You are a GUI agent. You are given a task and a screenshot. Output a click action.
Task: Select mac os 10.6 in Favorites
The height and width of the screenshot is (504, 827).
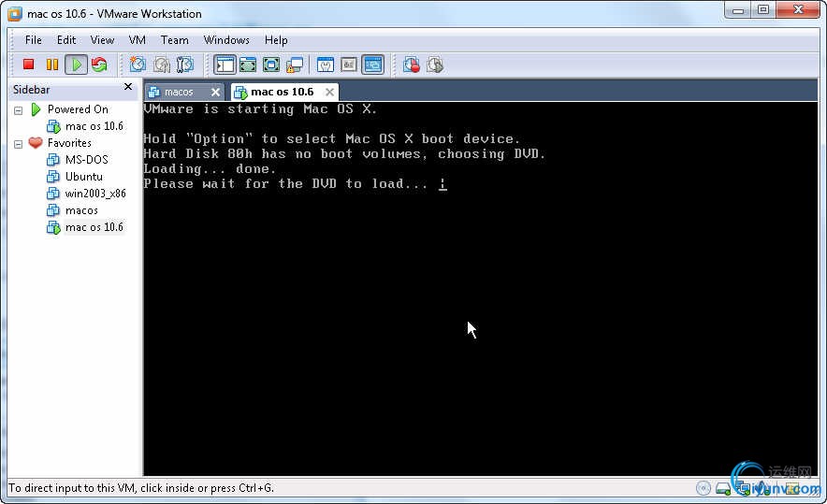[x=94, y=227]
